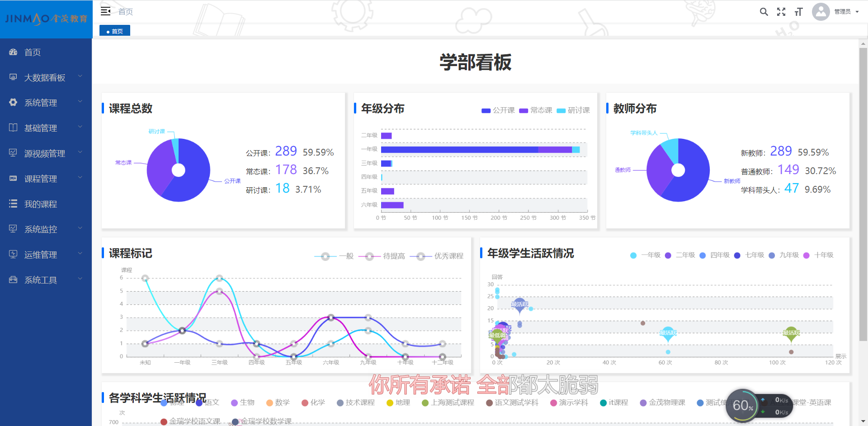Toggle 一年级 in student activity legend
The image size is (868, 426).
click(645, 255)
